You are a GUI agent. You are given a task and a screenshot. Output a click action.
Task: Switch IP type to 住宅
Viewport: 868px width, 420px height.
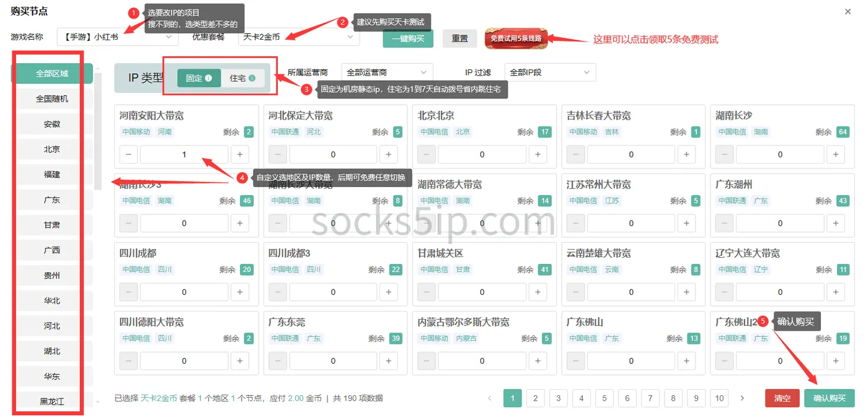[242, 78]
